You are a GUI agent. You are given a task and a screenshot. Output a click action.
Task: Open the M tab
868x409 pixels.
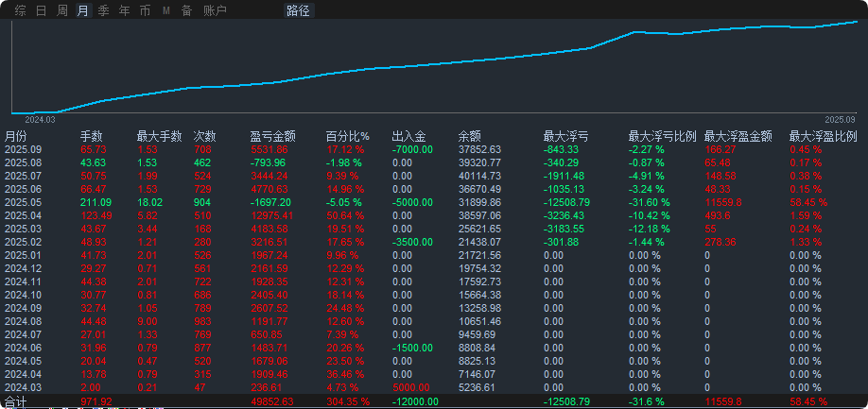(x=166, y=10)
